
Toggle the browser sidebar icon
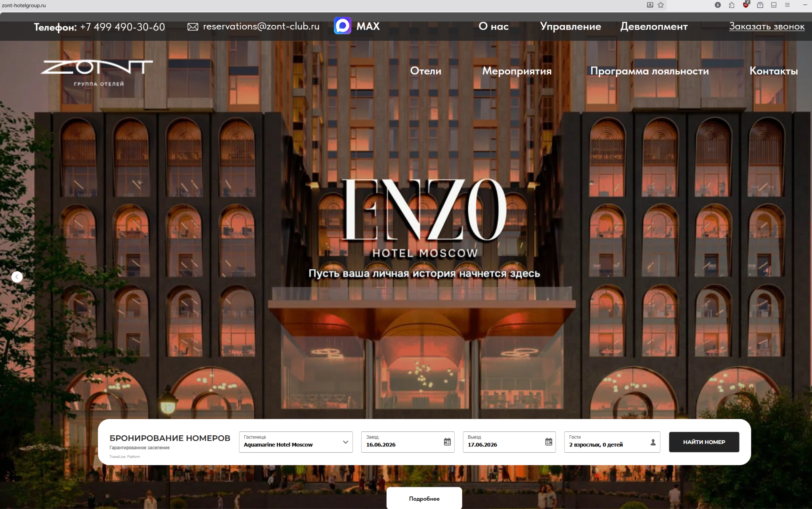tap(774, 5)
